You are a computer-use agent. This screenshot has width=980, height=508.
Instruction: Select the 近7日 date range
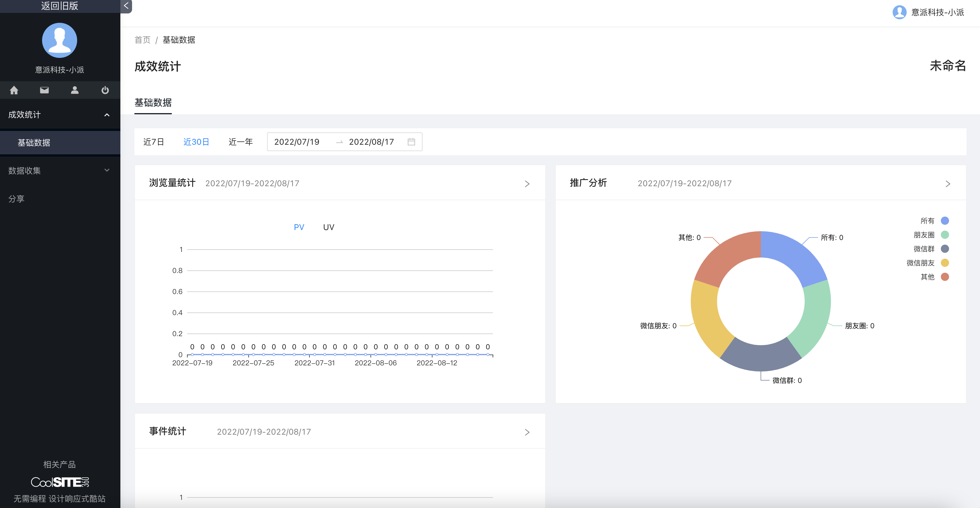tap(153, 142)
